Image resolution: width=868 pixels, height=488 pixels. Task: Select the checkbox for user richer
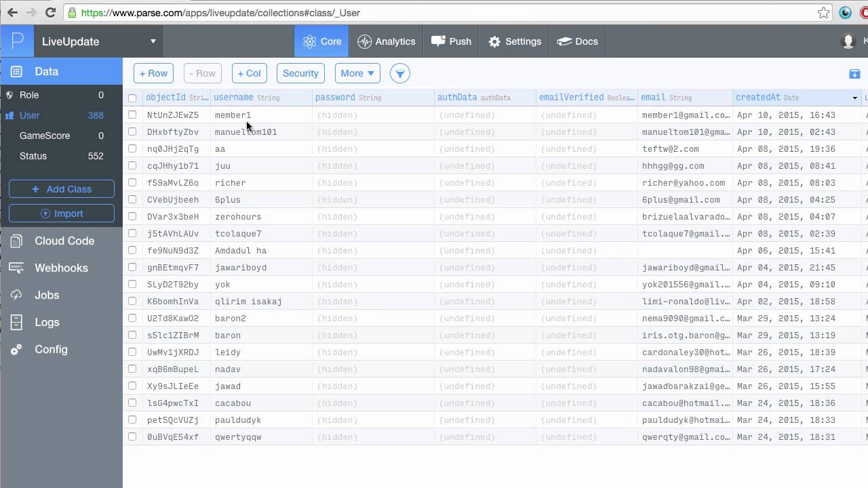tap(132, 182)
